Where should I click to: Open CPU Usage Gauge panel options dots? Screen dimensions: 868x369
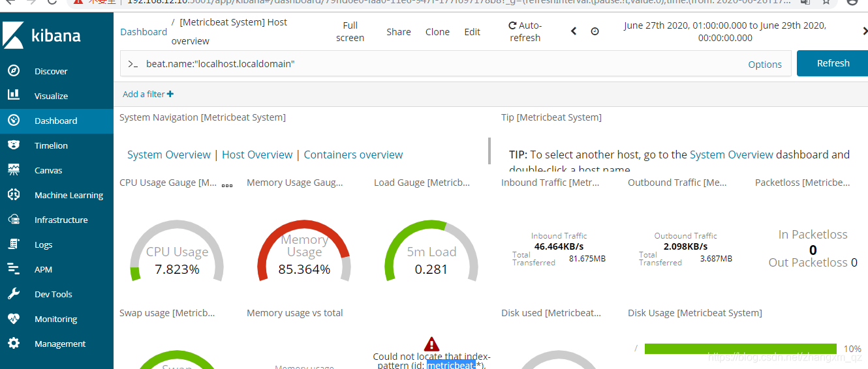[227, 185]
